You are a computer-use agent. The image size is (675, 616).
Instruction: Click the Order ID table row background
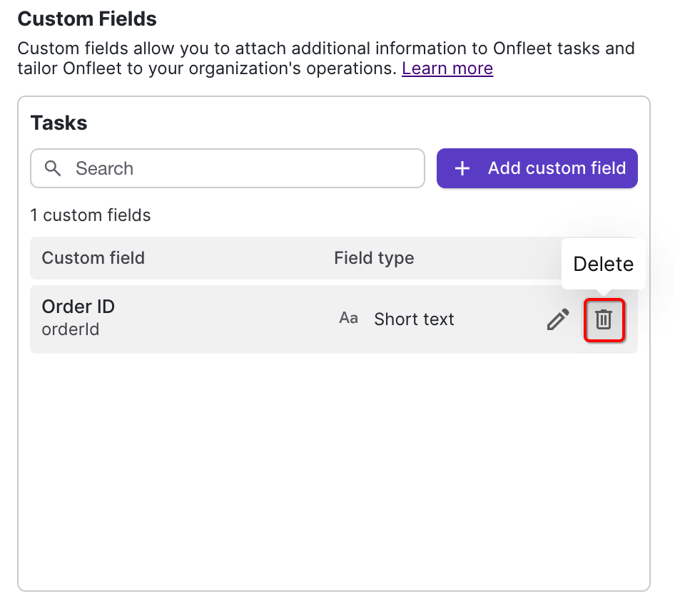(334, 319)
